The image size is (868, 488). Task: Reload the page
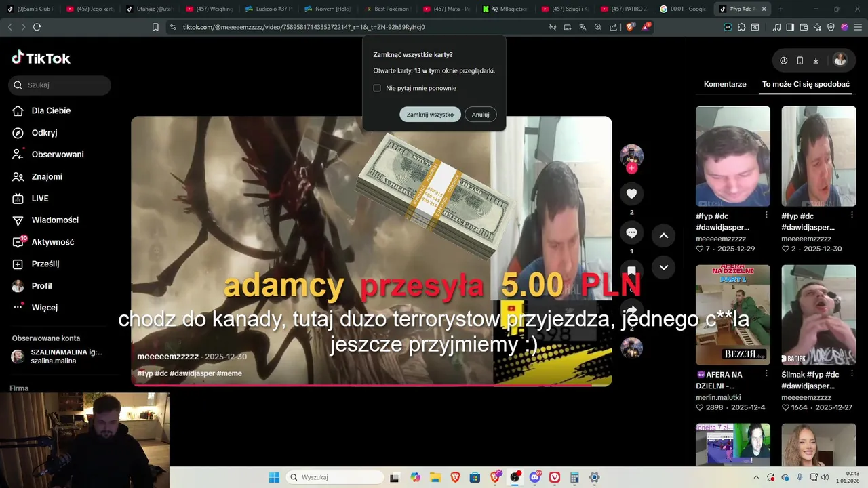coord(37,27)
